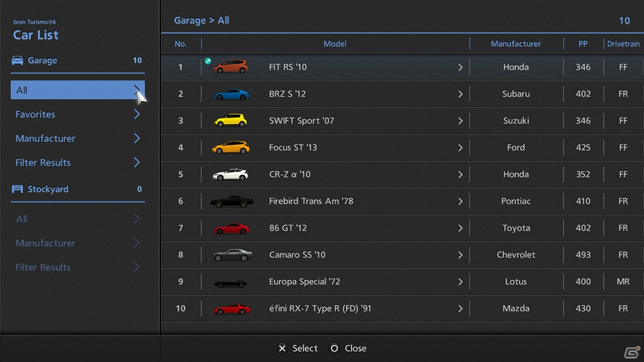Open the All item under Stockyard
This screenshot has width=644, height=362.
(78, 219)
